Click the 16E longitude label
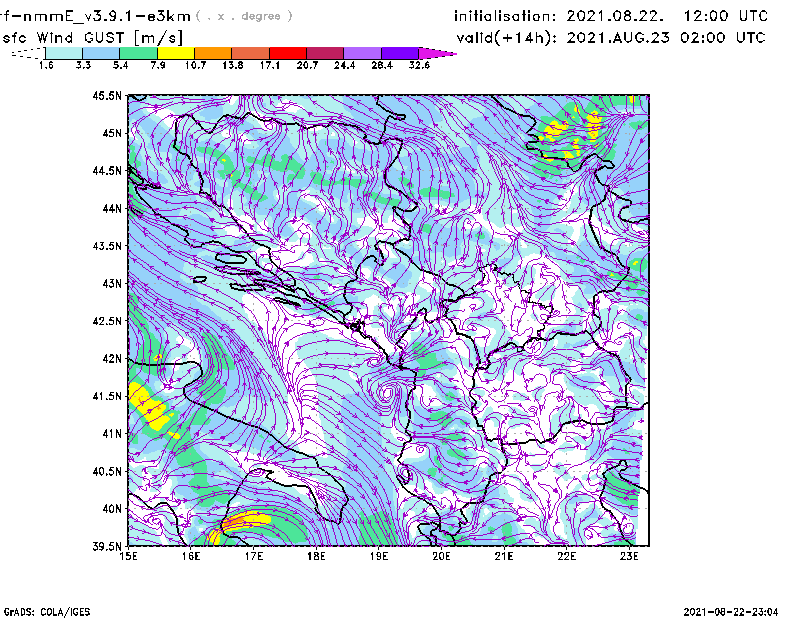 (191, 556)
